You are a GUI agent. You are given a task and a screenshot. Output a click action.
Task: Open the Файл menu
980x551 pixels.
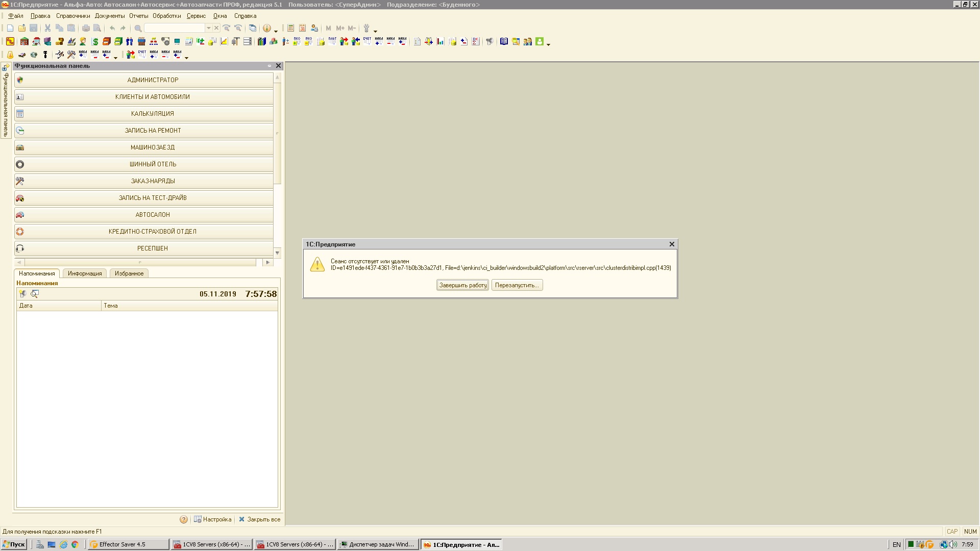pos(16,16)
